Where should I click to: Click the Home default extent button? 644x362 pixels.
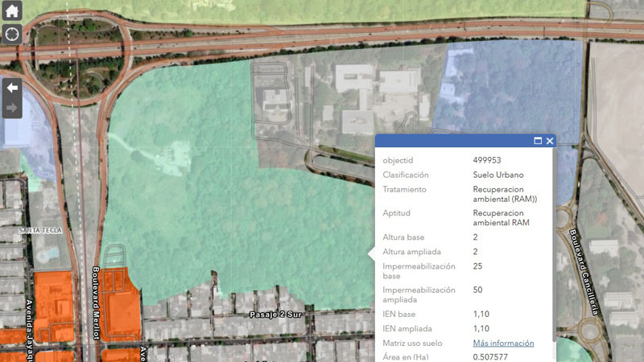[12, 11]
